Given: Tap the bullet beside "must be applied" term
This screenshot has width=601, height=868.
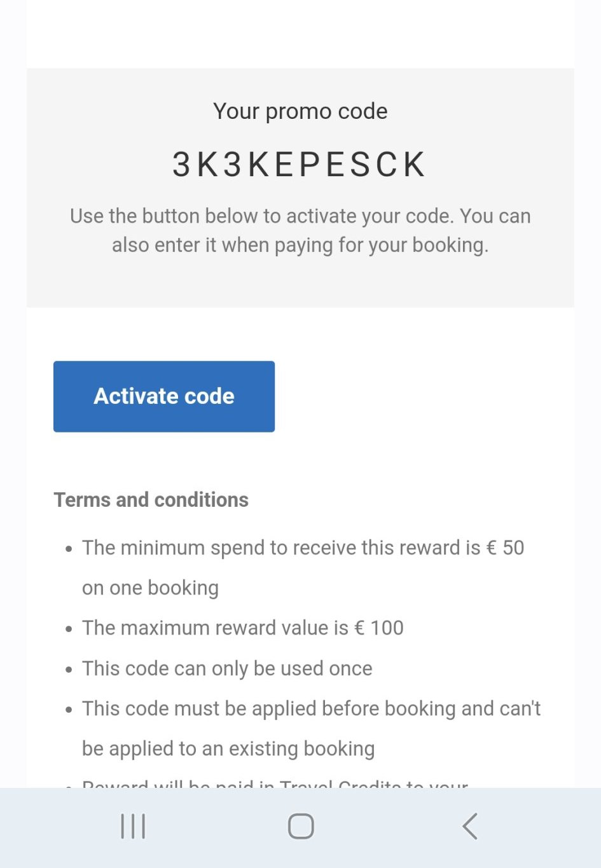Looking at the screenshot, I should click(69, 709).
